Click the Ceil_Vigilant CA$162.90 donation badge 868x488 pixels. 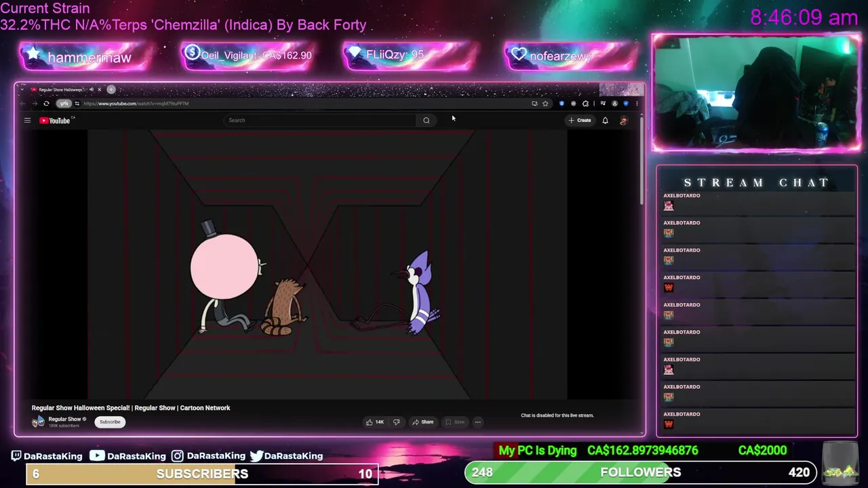pos(248,56)
